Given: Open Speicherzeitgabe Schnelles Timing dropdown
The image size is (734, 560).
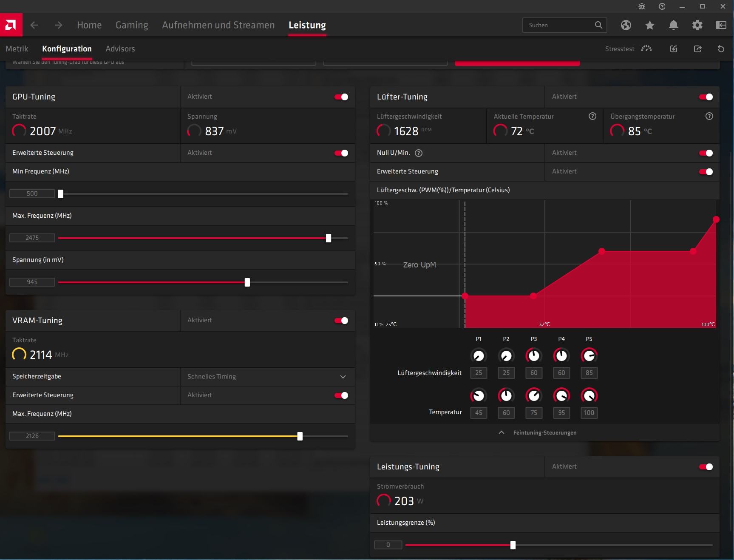Looking at the screenshot, I should pos(268,377).
